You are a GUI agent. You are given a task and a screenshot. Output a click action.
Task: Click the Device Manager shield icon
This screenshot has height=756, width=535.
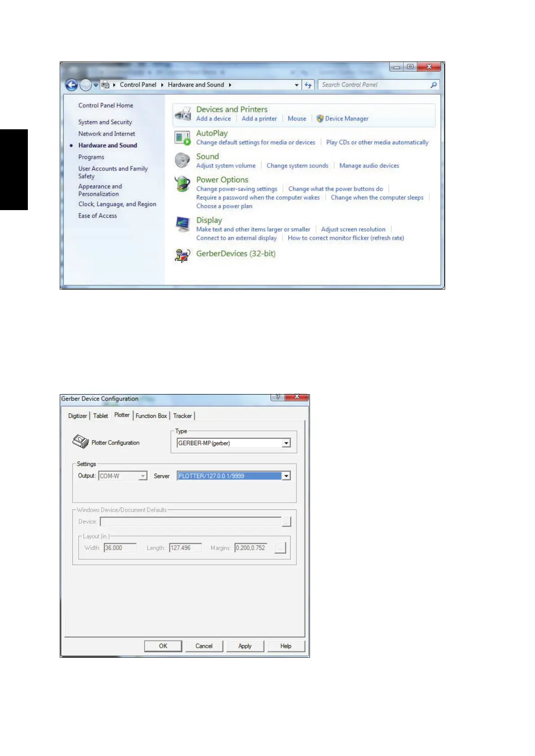[x=320, y=119]
